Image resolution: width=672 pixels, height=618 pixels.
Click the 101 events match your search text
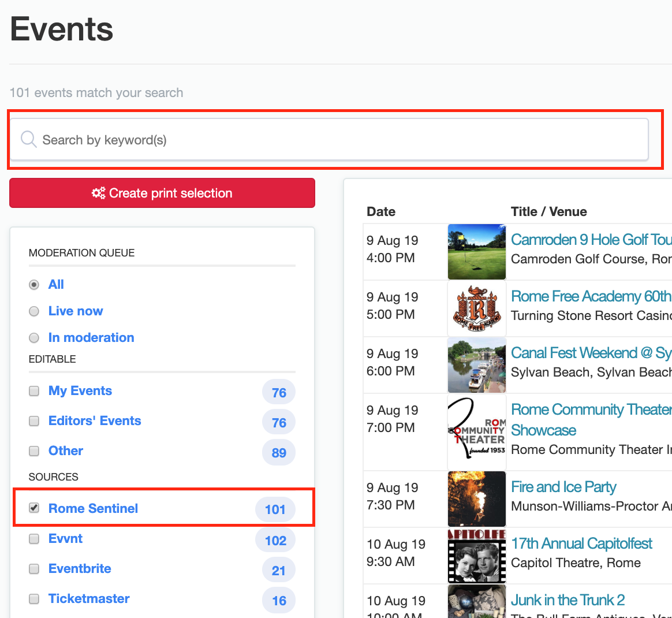coord(96,92)
